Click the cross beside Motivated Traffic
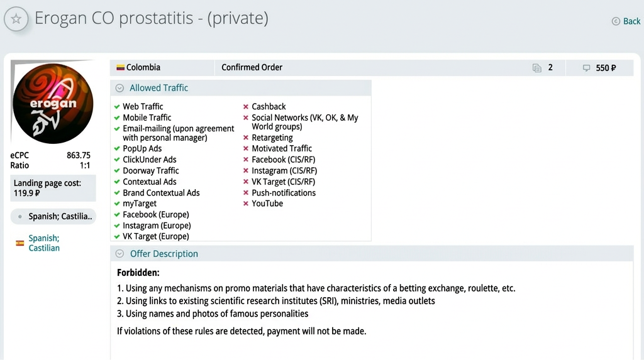644x360 pixels. (x=246, y=149)
